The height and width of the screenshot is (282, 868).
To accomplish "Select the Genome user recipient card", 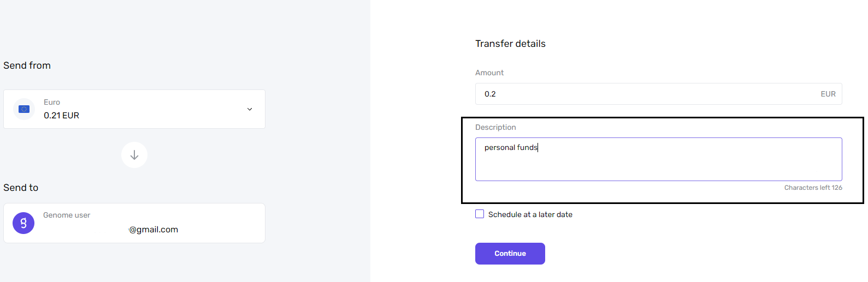I will [x=134, y=223].
